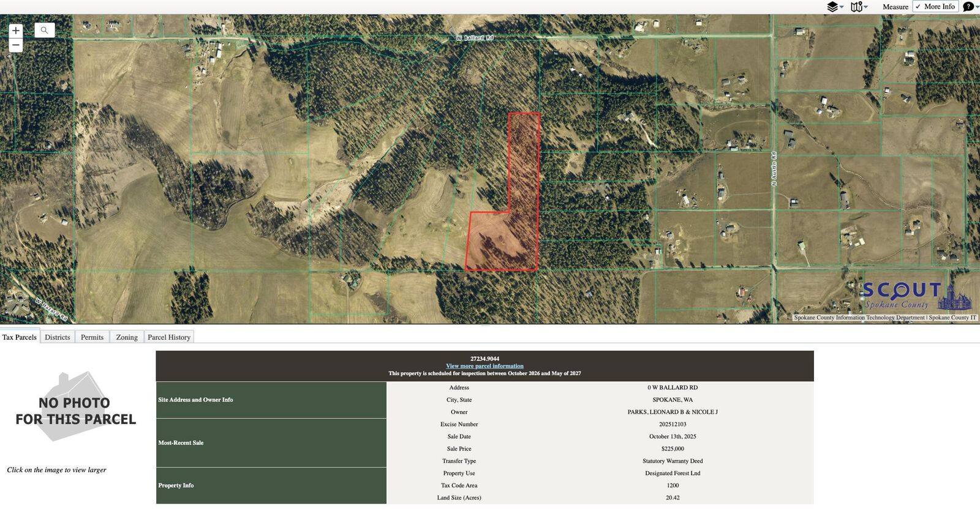Expand the basemap dropdown arrow
980x511 pixels.
point(865,7)
